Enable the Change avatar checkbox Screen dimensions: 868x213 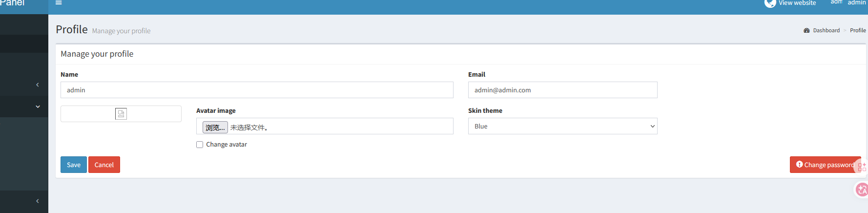(200, 145)
